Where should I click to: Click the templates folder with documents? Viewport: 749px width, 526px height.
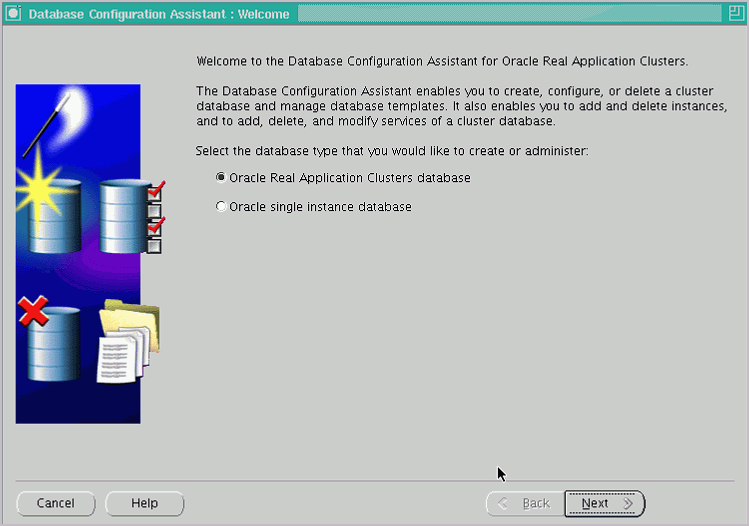coord(128,342)
